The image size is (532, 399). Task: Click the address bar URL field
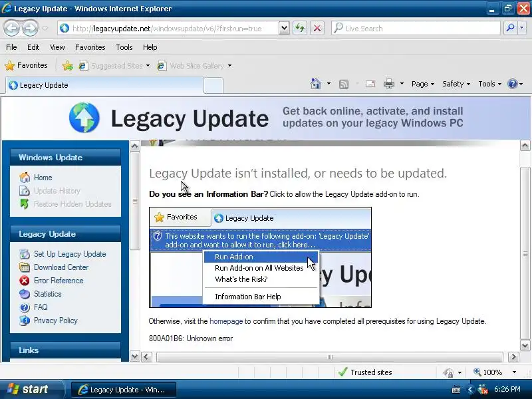168,28
